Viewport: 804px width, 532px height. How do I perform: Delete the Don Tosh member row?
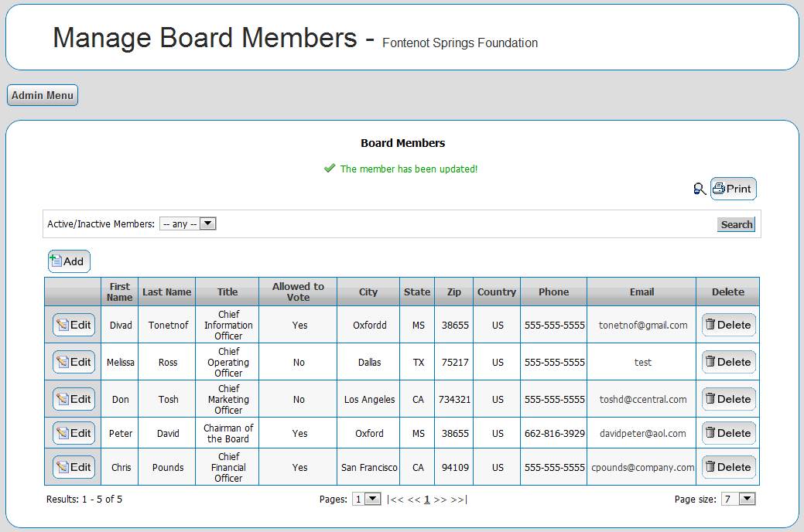coord(728,400)
